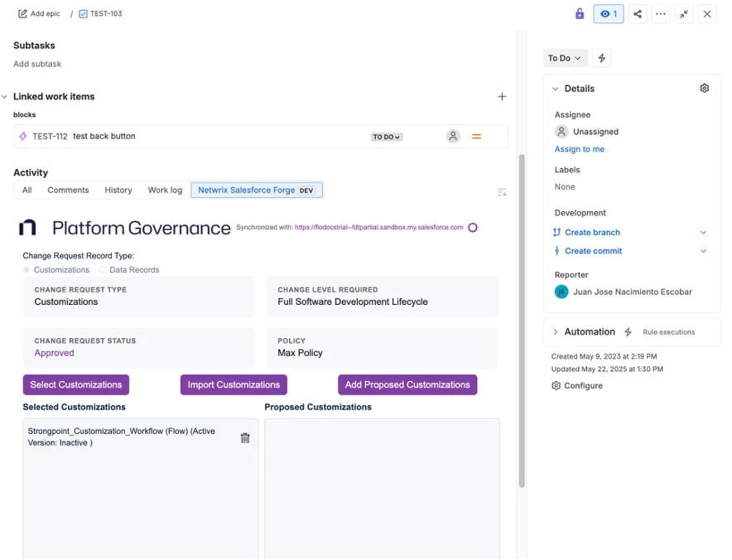Image resolution: width=732 pixels, height=560 pixels.
Task: Select the Data Records radio button
Action: (103, 270)
